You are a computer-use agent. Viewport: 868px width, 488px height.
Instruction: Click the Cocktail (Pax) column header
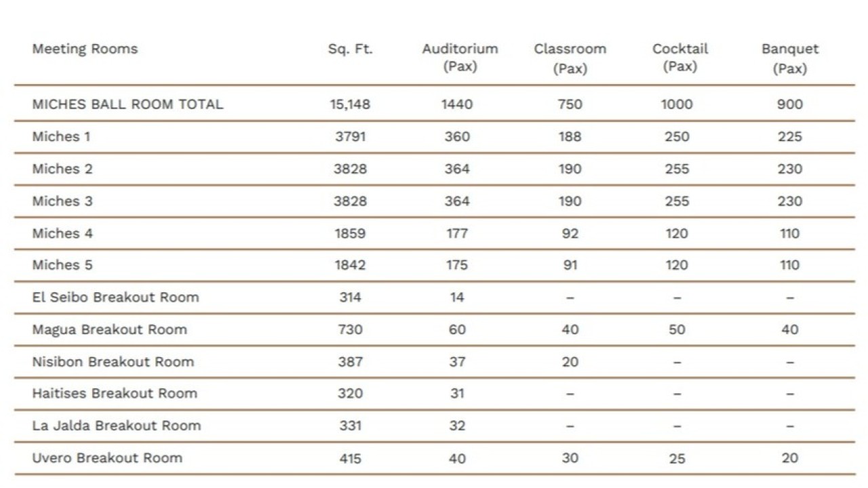click(680, 58)
